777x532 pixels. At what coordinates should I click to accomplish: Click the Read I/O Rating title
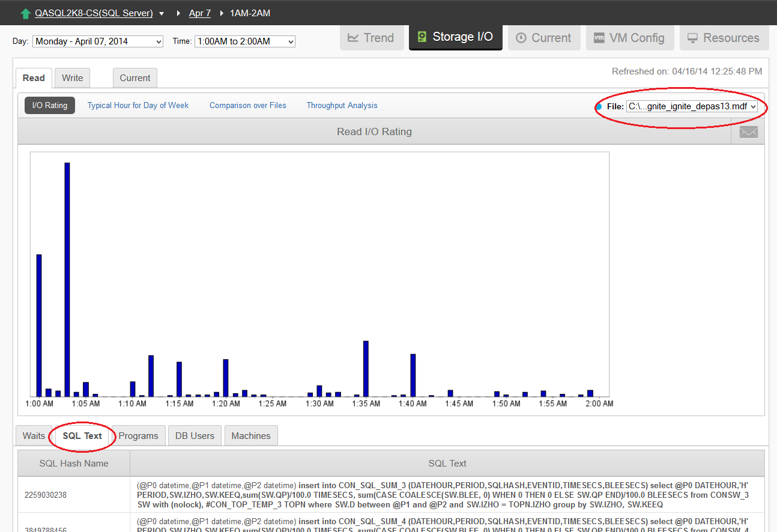(x=374, y=131)
